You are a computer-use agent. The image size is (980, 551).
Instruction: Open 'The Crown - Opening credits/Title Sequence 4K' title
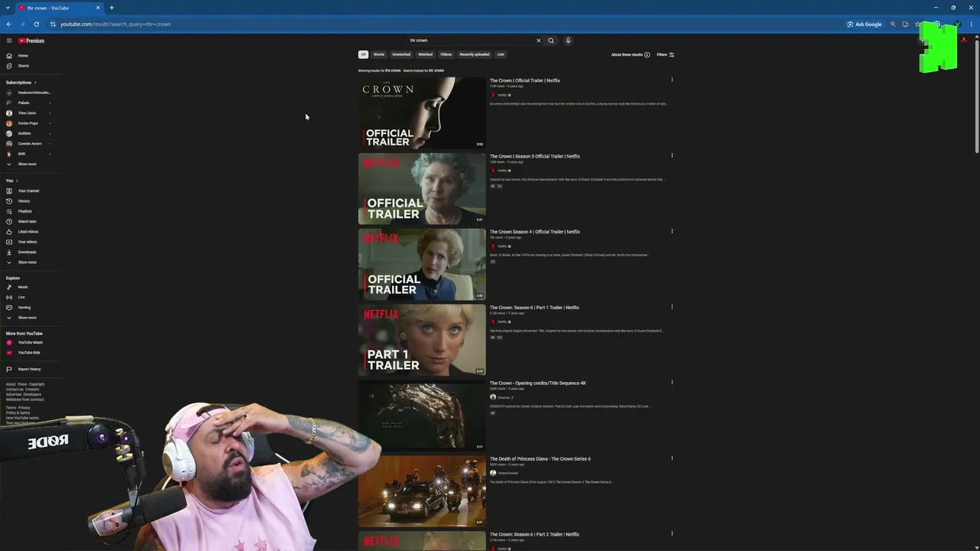(537, 383)
